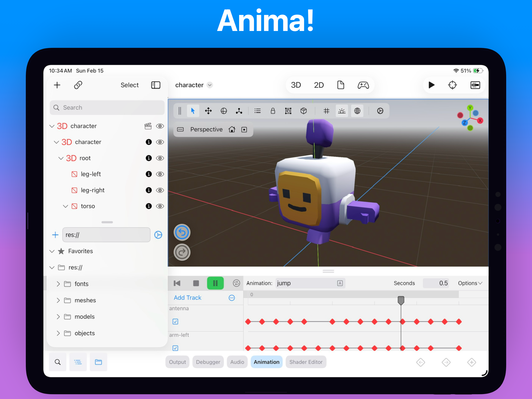Expand the meshes folder
This screenshot has width=532, height=399.
(58, 300)
